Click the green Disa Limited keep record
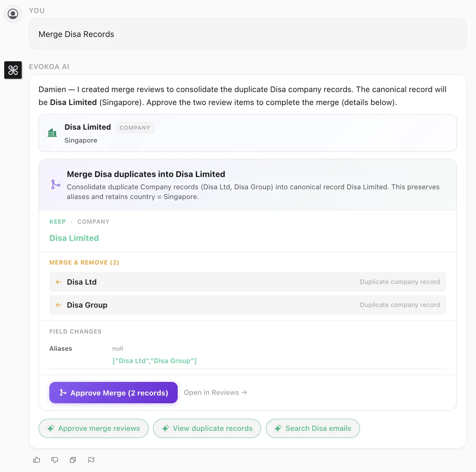 tap(74, 238)
